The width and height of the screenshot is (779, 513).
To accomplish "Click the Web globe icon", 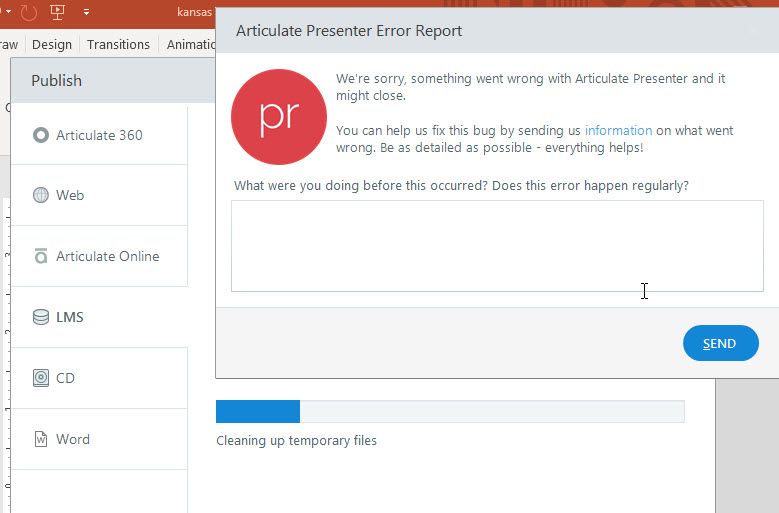I will (41, 195).
